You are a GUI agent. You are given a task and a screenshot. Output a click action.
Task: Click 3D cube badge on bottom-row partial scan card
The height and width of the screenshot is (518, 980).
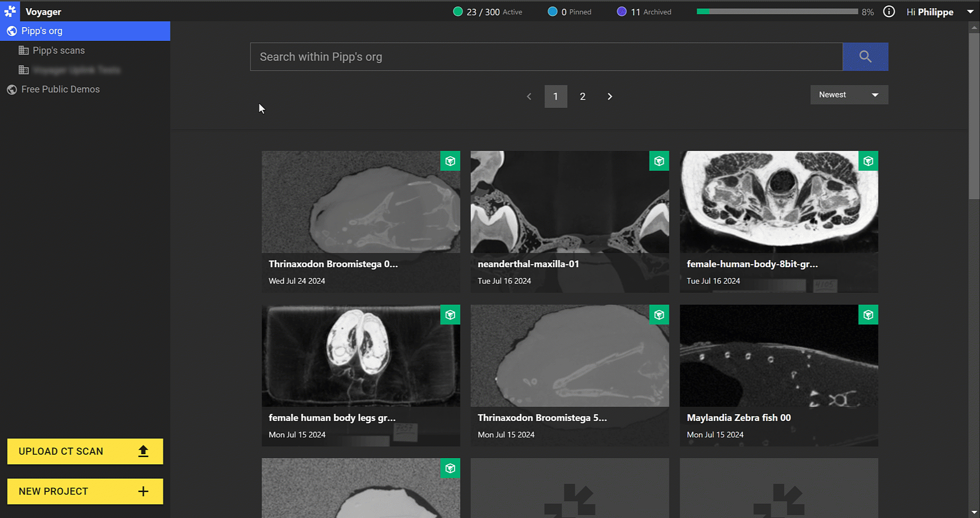[x=450, y=468]
